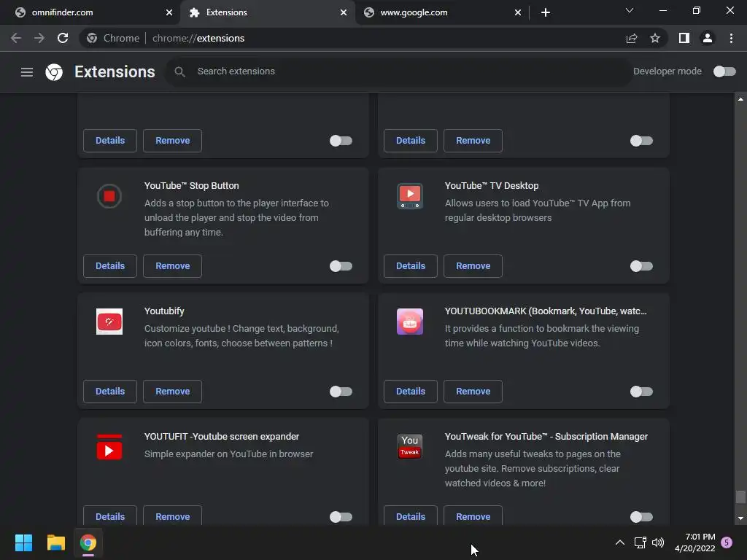Remove the YOUTUFIT screen expander extension
The image size is (747, 560).
(x=172, y=516)
